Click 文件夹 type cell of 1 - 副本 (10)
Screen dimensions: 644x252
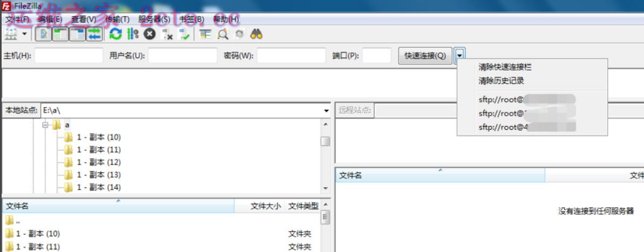coord(300,234)
